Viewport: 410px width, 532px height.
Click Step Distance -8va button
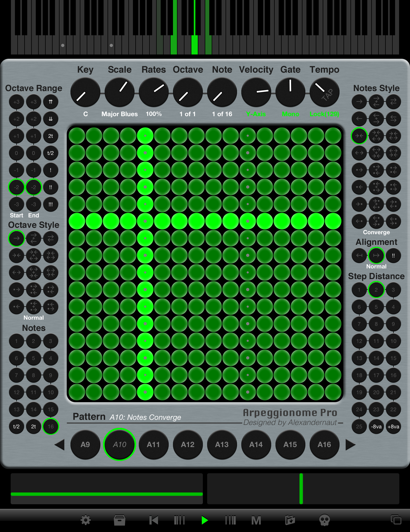tap(376, 427)
